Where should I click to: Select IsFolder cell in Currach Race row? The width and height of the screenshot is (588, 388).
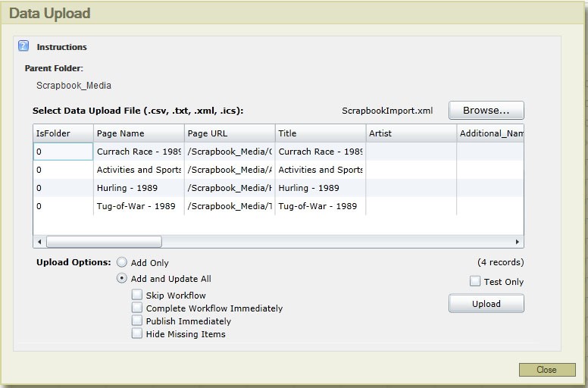point(63,152)
